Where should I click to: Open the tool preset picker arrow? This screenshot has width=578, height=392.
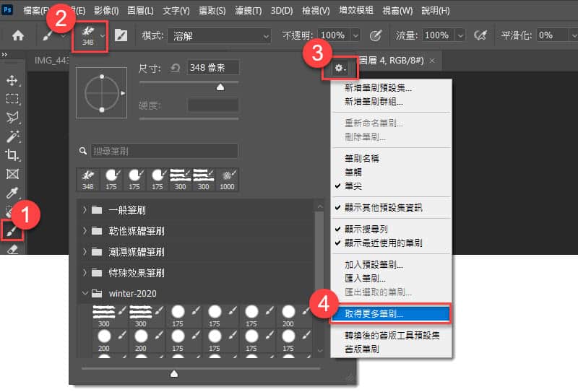click(x=64, y=36)
